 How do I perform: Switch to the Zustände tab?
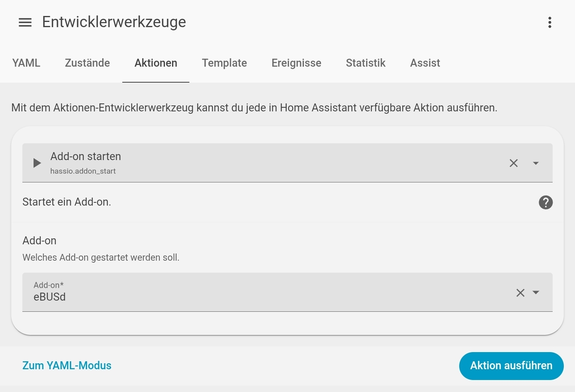[87, 63]
